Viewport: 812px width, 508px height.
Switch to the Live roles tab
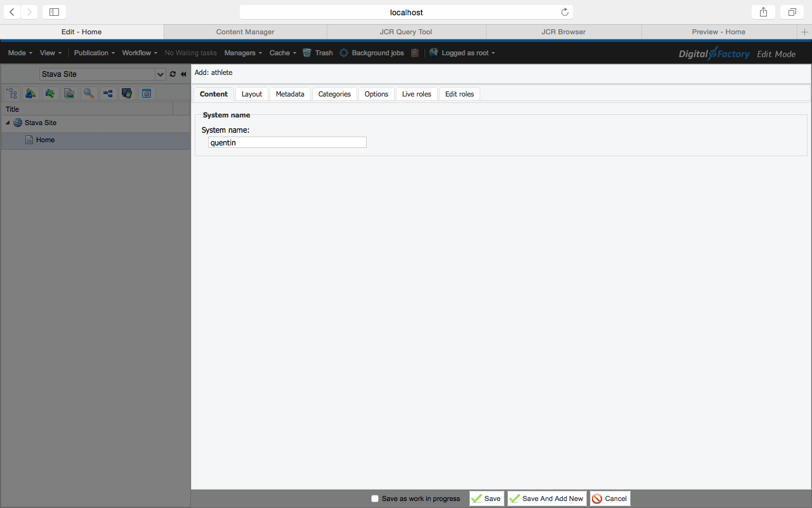coord(416,94)
